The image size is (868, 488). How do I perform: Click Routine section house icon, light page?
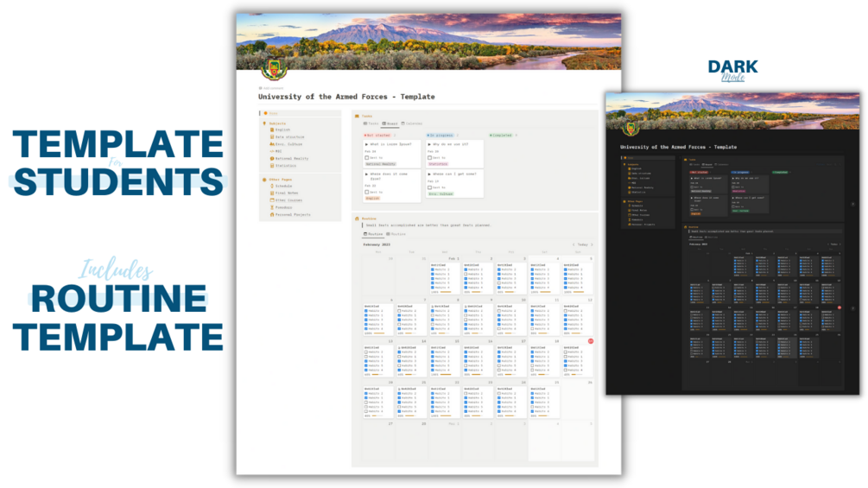[x=357, y=219]
